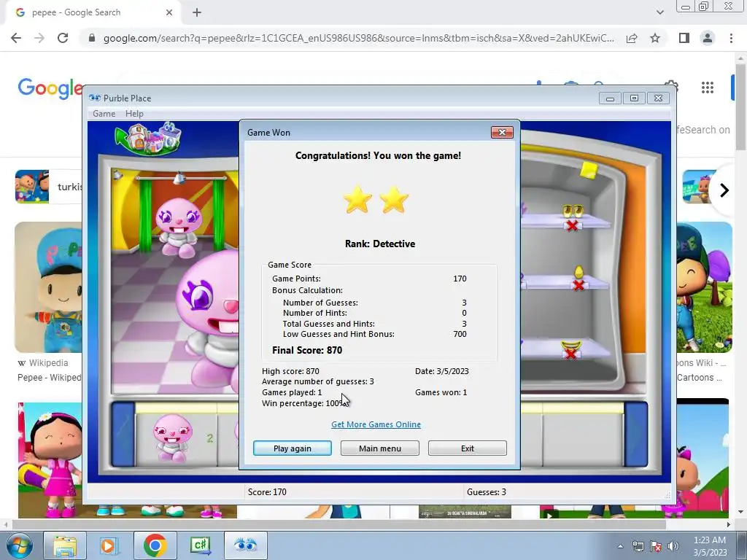Maximize the Purble Place window
747x560 pixels.
(x=634, y=98)
